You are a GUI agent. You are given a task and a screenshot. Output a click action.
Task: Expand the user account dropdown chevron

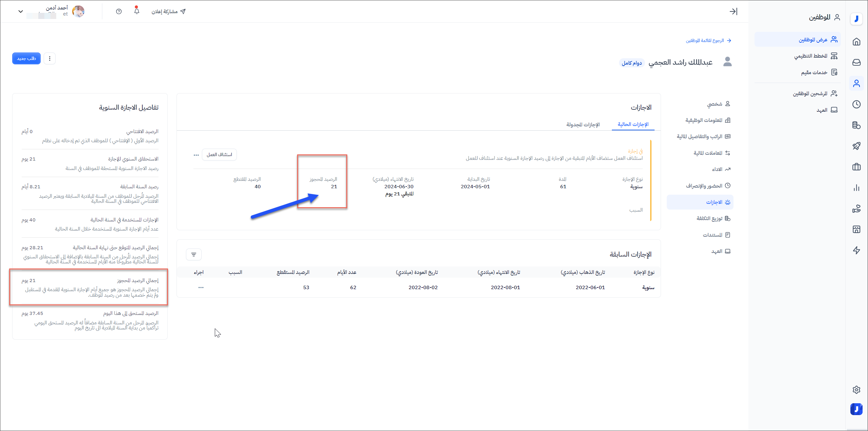[x=21, y=12]
